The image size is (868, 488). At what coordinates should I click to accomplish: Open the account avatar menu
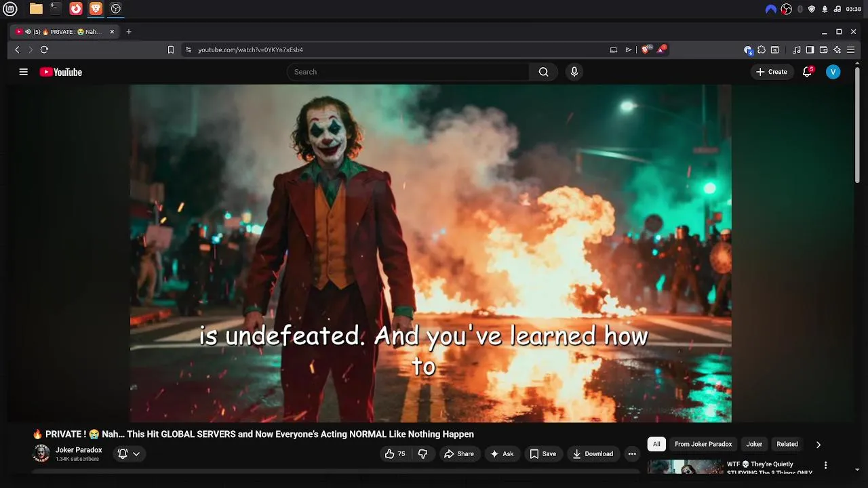833,72
